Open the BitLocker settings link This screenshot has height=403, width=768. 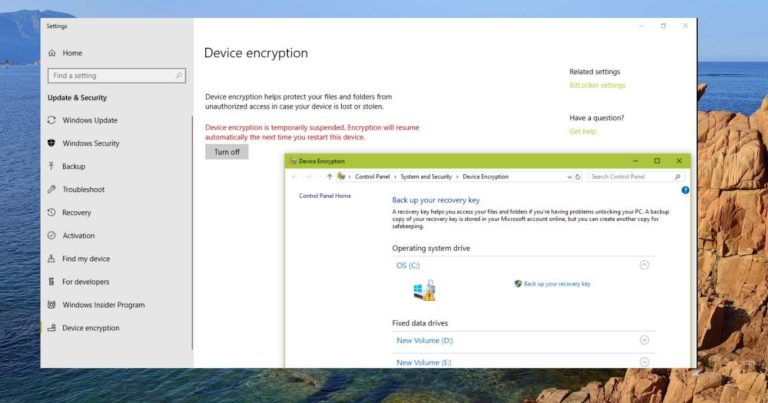pyautogui.click(x=597, y=85)
